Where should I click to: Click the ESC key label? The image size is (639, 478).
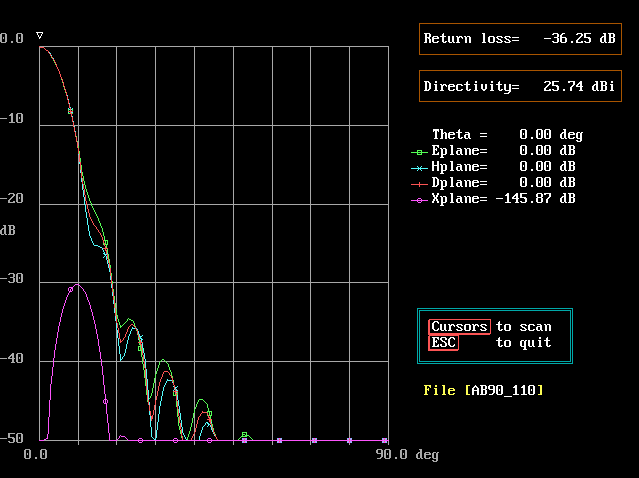443,343
